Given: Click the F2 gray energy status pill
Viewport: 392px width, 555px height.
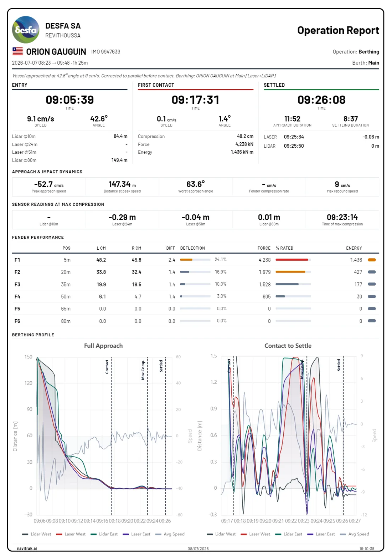Looking at the screenshot, I should click(x=372, y=272).
